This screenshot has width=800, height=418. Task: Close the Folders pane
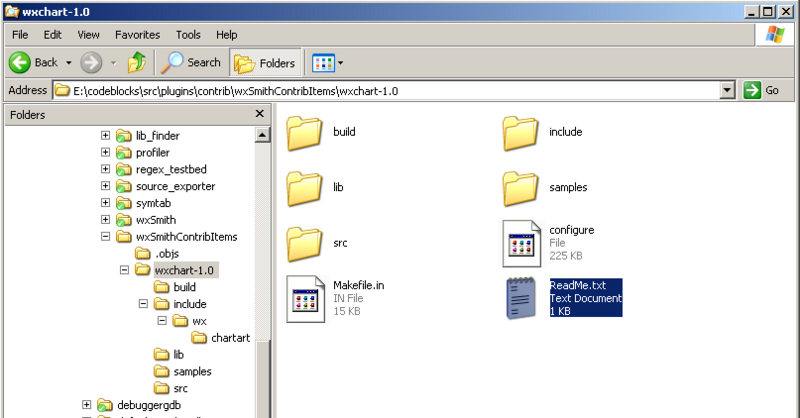[260, 114]
